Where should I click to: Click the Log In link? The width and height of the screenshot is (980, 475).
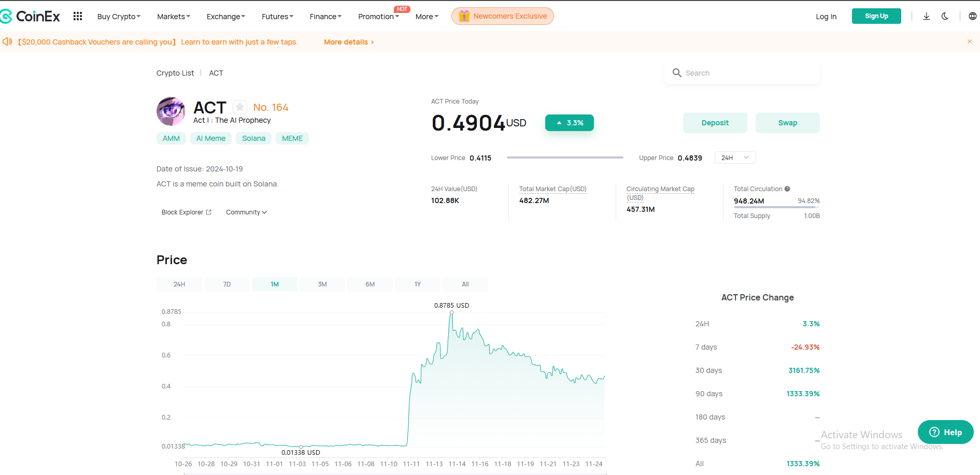coord(826,17)
